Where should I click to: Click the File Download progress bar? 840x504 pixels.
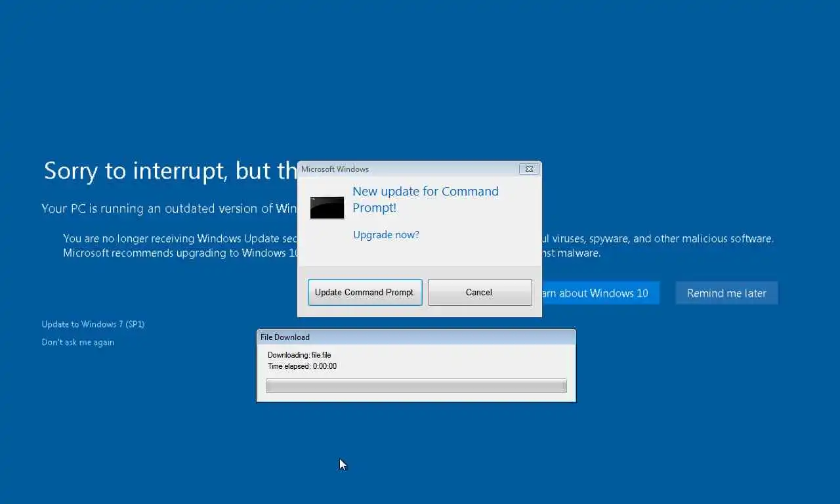416,386
